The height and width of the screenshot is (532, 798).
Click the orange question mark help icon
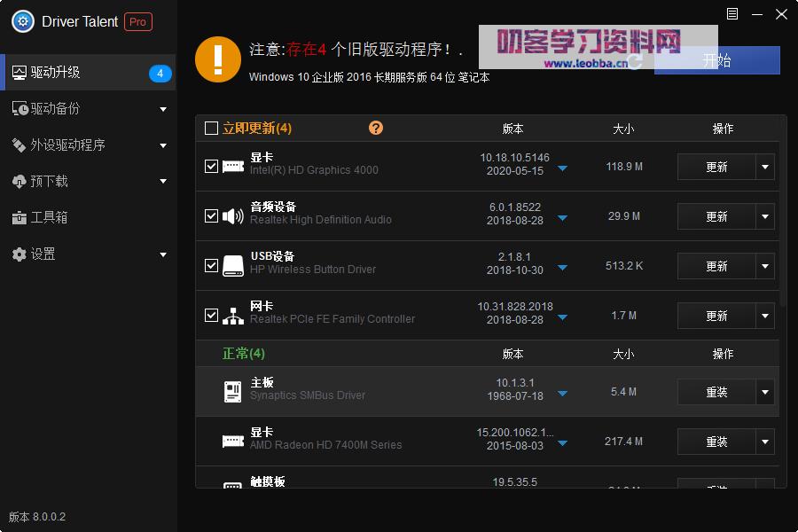pyautogui.click(x=376, y=128)
